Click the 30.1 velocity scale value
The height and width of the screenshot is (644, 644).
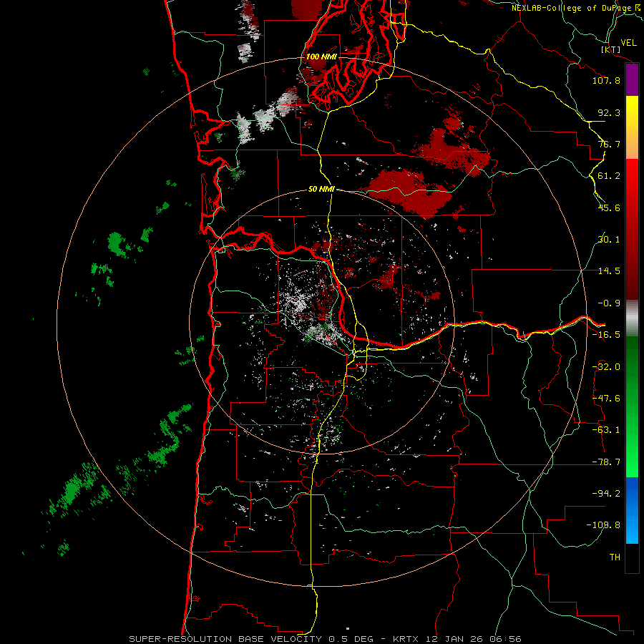[609, 240]
